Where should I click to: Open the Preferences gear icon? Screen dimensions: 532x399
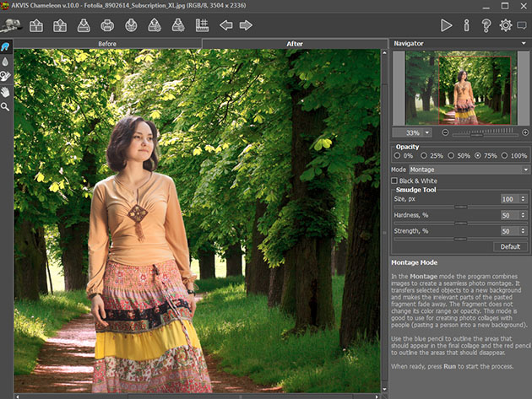point(505,25)
